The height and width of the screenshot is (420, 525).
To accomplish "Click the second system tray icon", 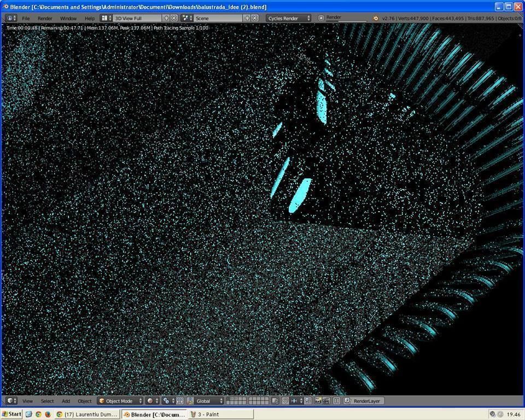I will [x=500, y=415].
